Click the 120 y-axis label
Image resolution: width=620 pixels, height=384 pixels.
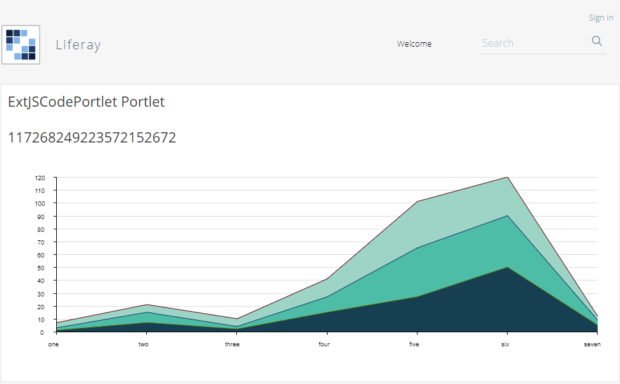(40, 178)
